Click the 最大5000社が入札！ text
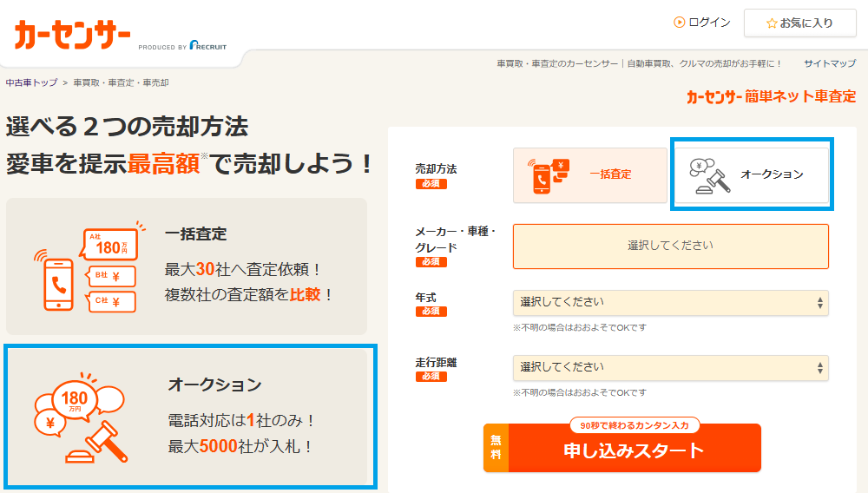The image size is (868, 493). 240,446
